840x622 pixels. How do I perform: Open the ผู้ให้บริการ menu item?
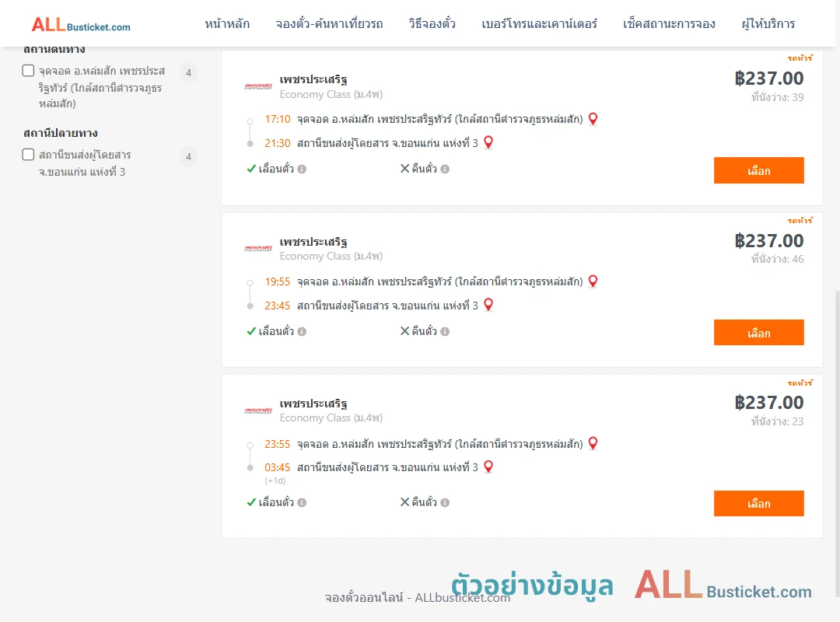768,23
